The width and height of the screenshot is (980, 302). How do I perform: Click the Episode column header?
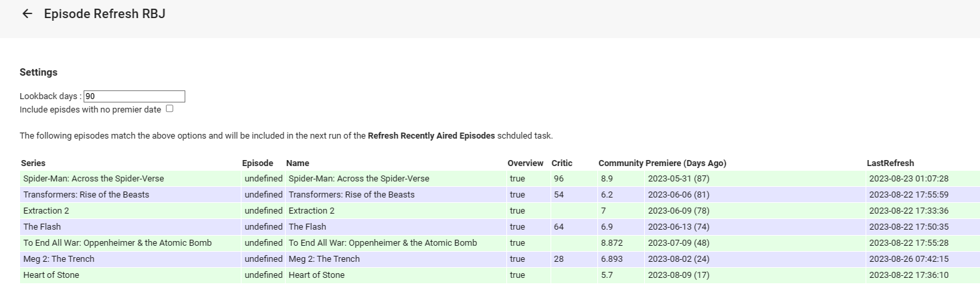tap(258, 163)
